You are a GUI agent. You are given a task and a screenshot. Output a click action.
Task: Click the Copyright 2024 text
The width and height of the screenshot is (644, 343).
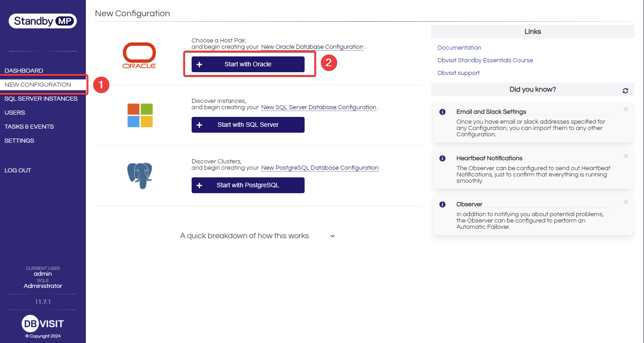click(43, 336)
